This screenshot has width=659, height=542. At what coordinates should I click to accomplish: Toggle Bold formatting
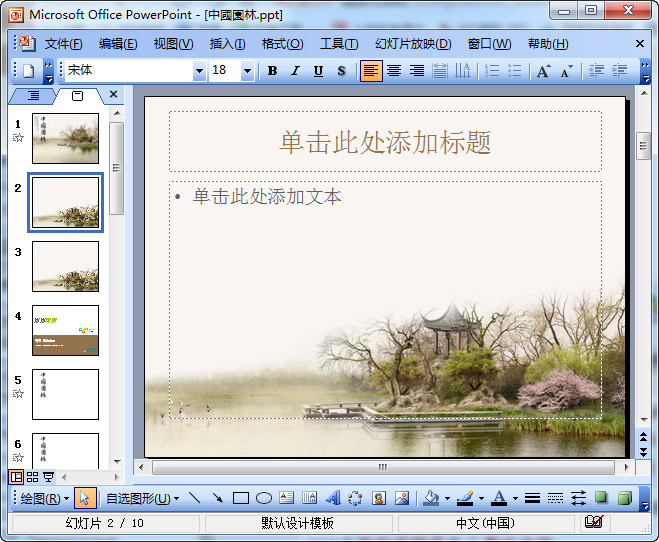272,71
